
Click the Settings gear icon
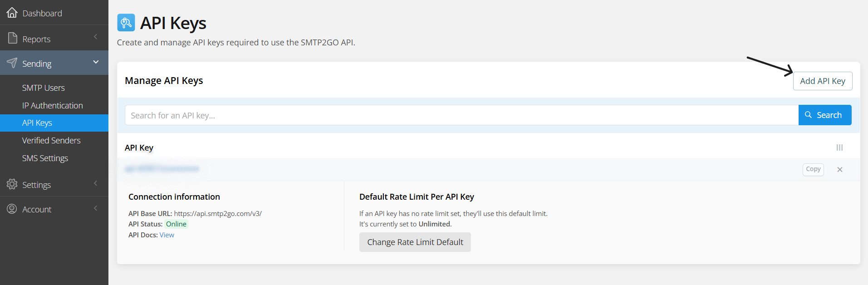click(12, 184)
